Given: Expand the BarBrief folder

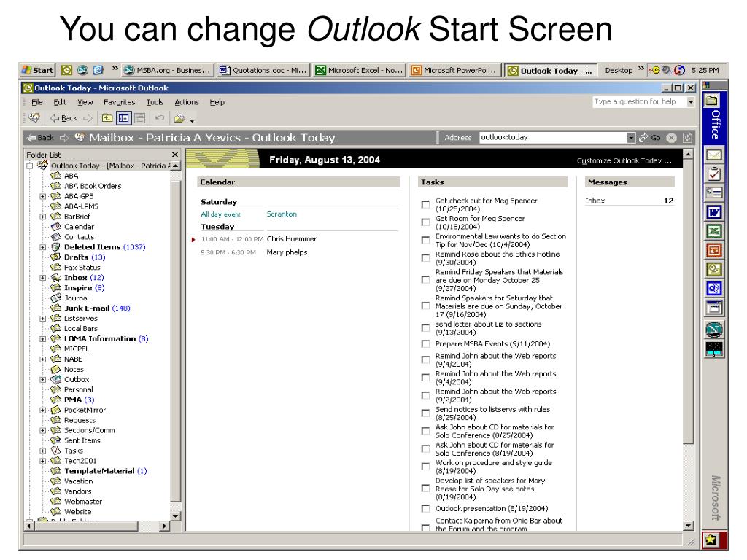Looking at the screenshot, I should (43, 217).
